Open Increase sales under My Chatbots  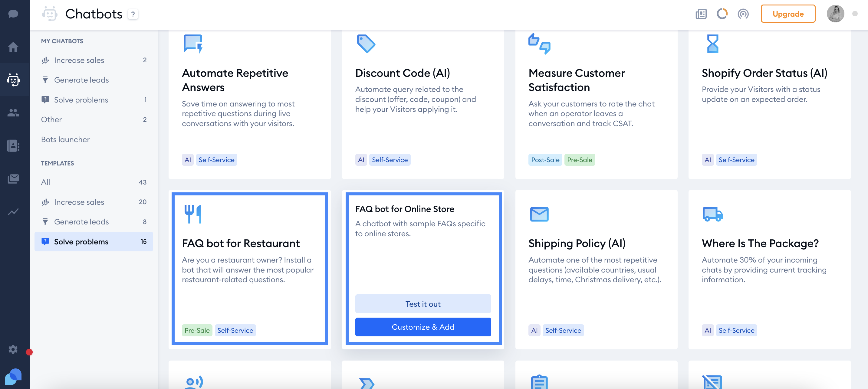click(94, 60)
